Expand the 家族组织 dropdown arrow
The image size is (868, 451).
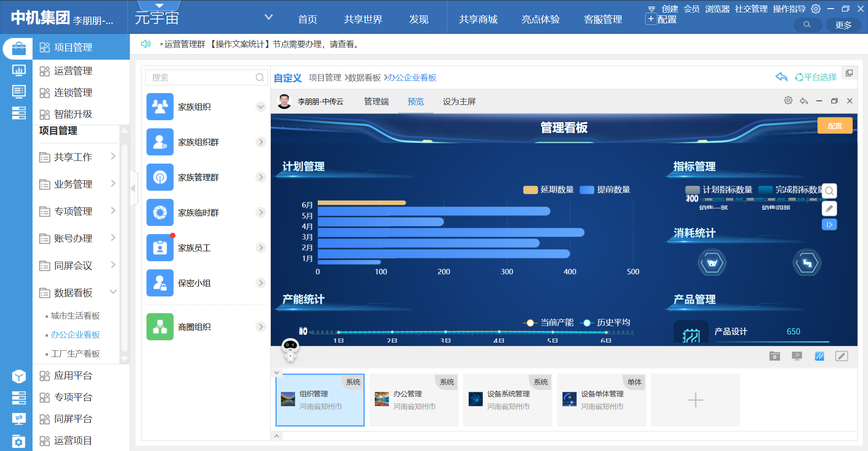pyautogui.click(x=260, y=107)
